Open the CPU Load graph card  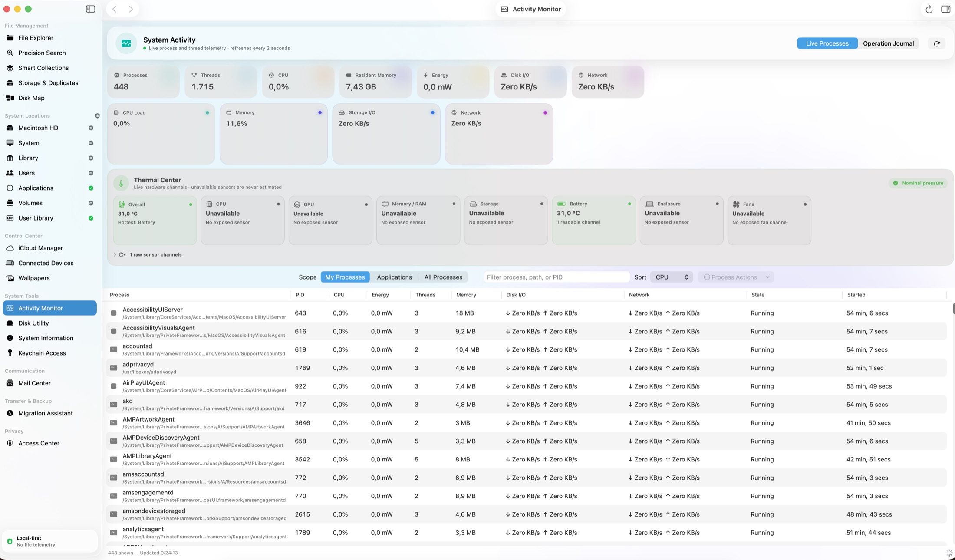(161, 134)
